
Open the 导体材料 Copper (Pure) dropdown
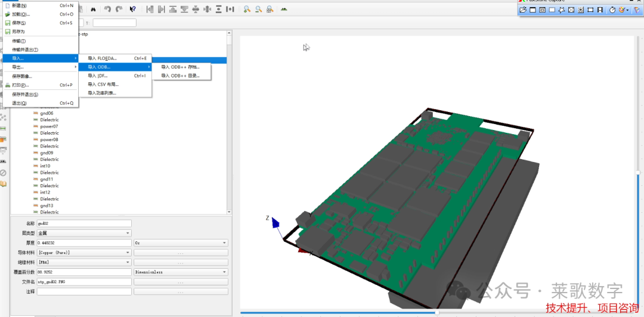coord(84,253)
